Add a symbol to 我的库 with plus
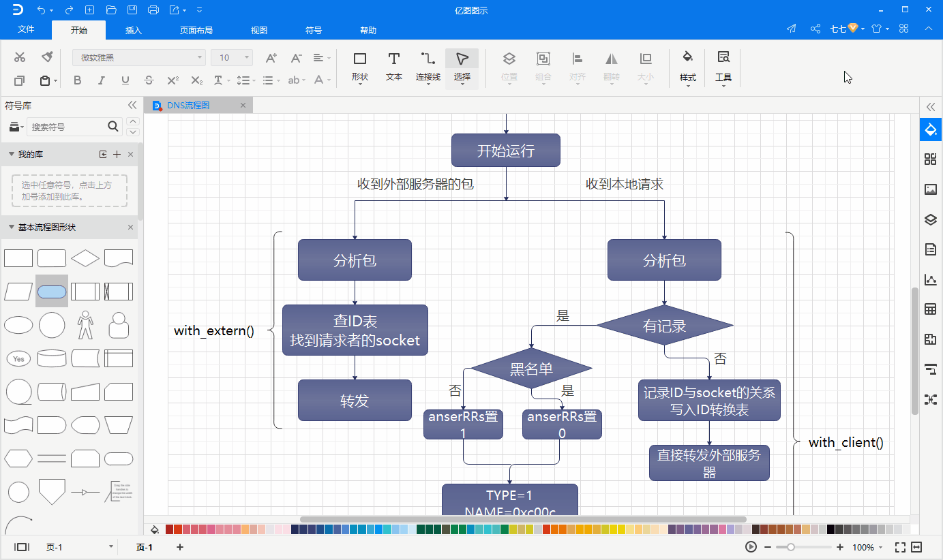Viewport: 943px width, 560px height. (x=117, y=155)
